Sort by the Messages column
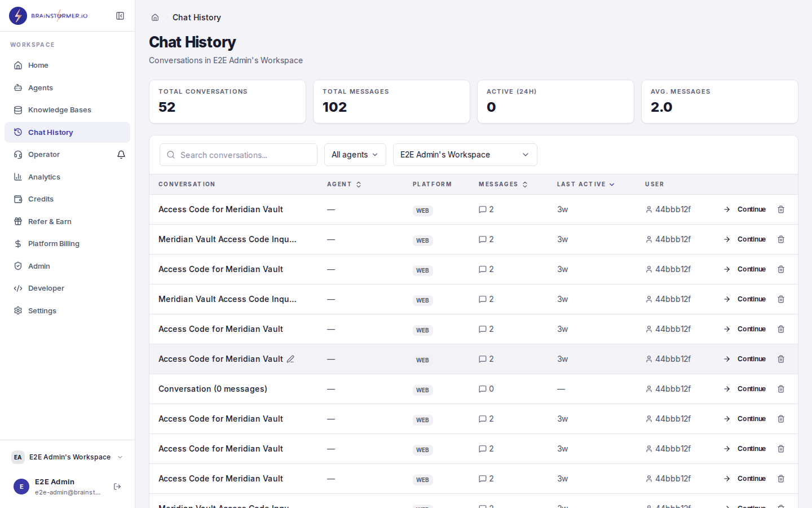812x508 pixels. (x=503, y=184)
